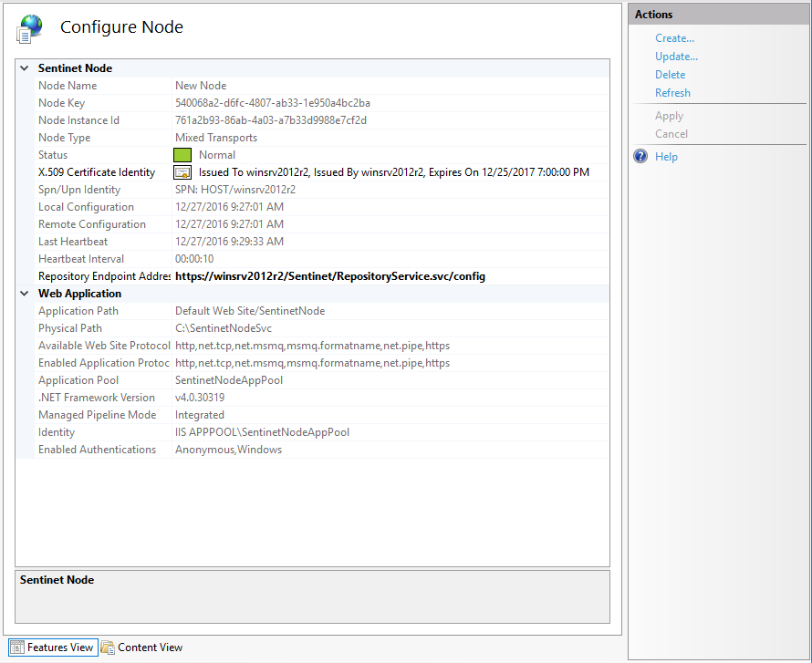Click the New Node value
The width and height of the screenshot is (812, 663).
201,86
